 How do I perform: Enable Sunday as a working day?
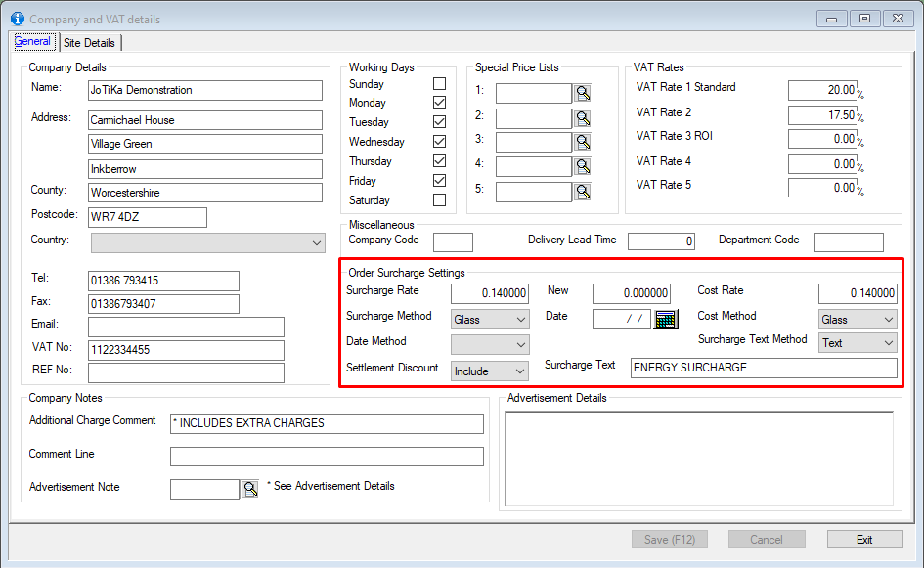point(439,84)
